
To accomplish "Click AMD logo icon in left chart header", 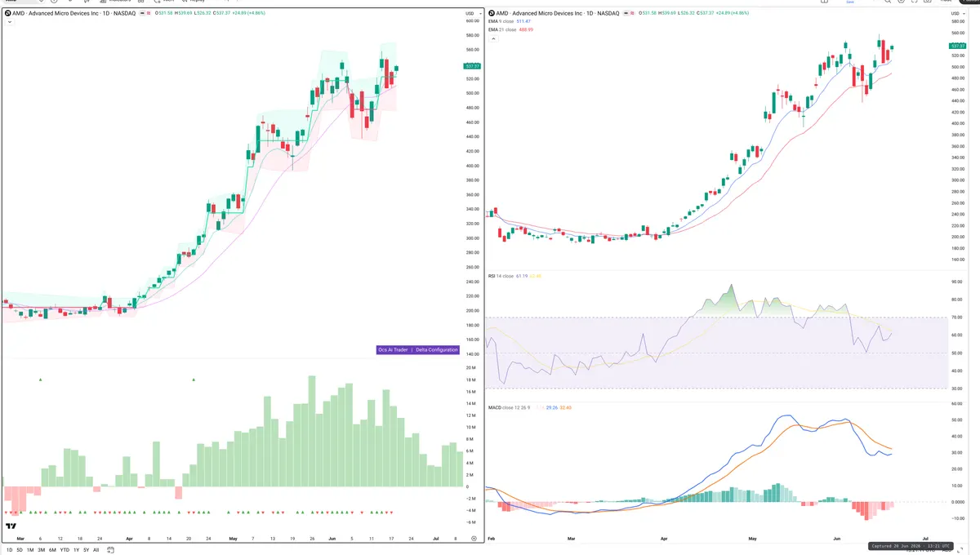I will click(9, 14).
